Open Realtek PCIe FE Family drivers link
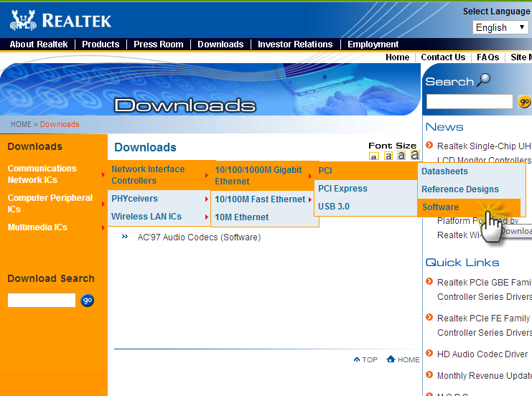Viewport: 532px width, 396px height. tap(485, 325)
